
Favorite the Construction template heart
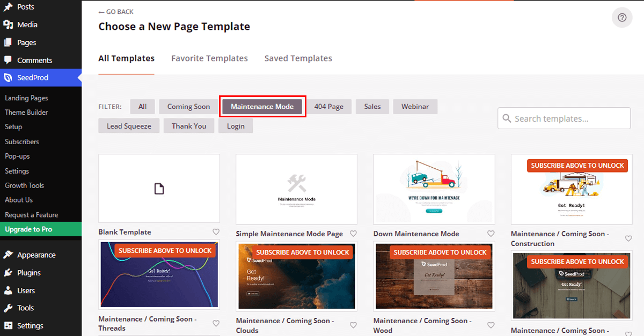tap(628, 238)
